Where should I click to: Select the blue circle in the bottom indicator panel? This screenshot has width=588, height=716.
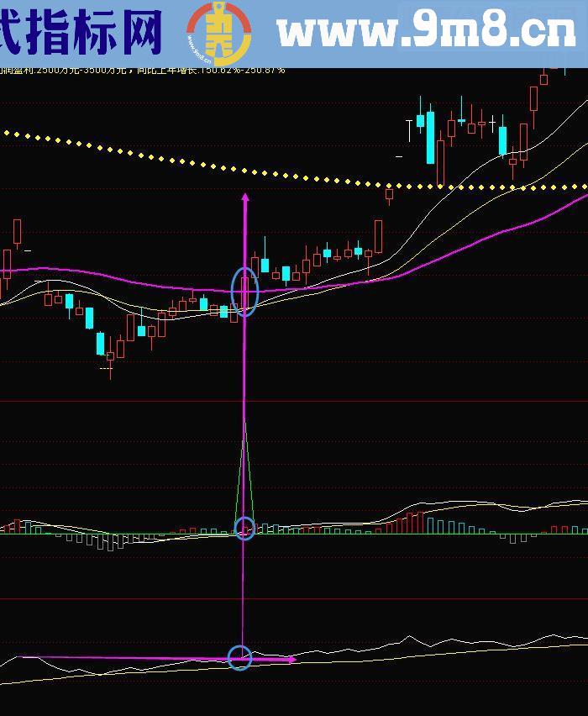tap(240, 657)
